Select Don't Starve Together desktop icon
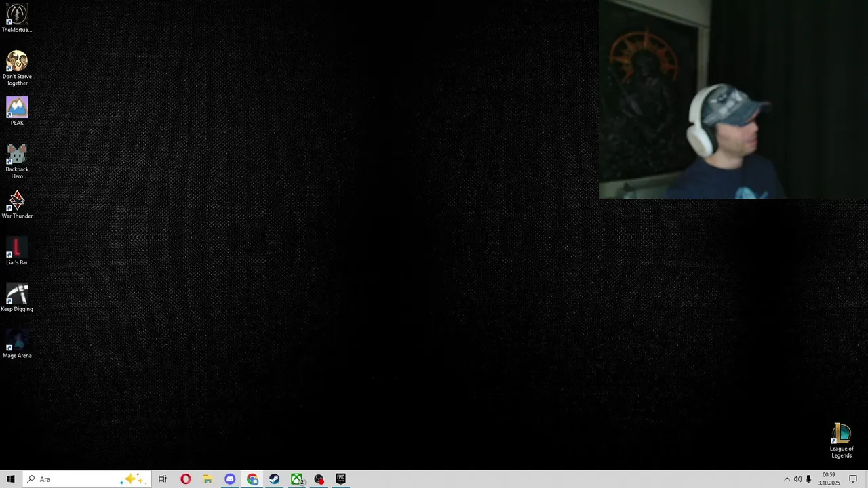 click(x=17, y=68)
